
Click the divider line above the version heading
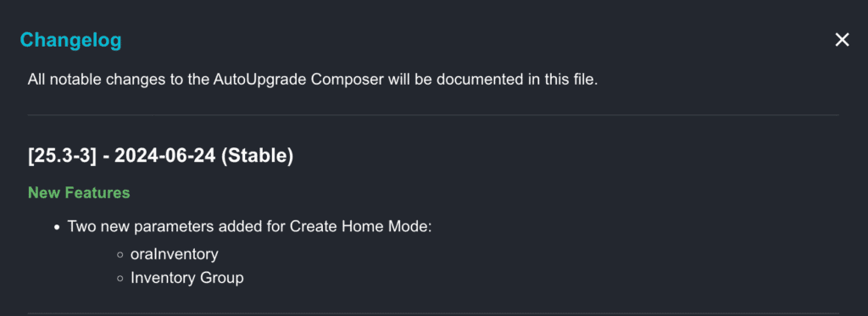point(433,115)
